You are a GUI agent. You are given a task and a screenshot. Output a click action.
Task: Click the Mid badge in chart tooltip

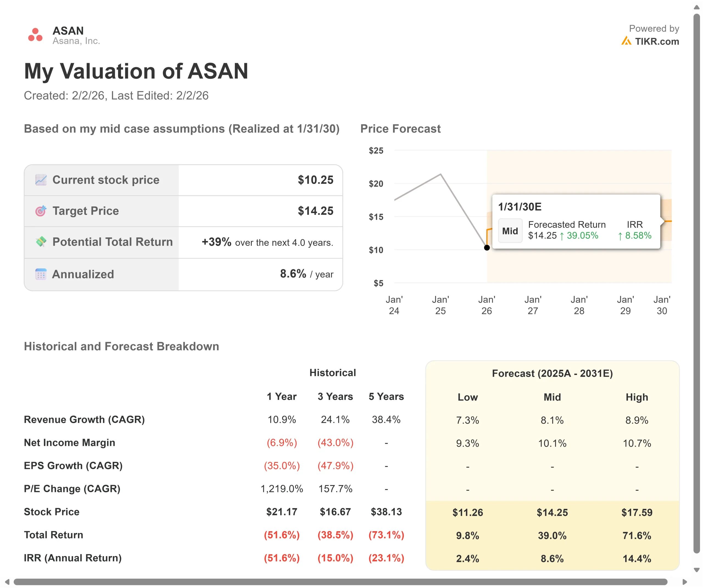tap(510, 231)
